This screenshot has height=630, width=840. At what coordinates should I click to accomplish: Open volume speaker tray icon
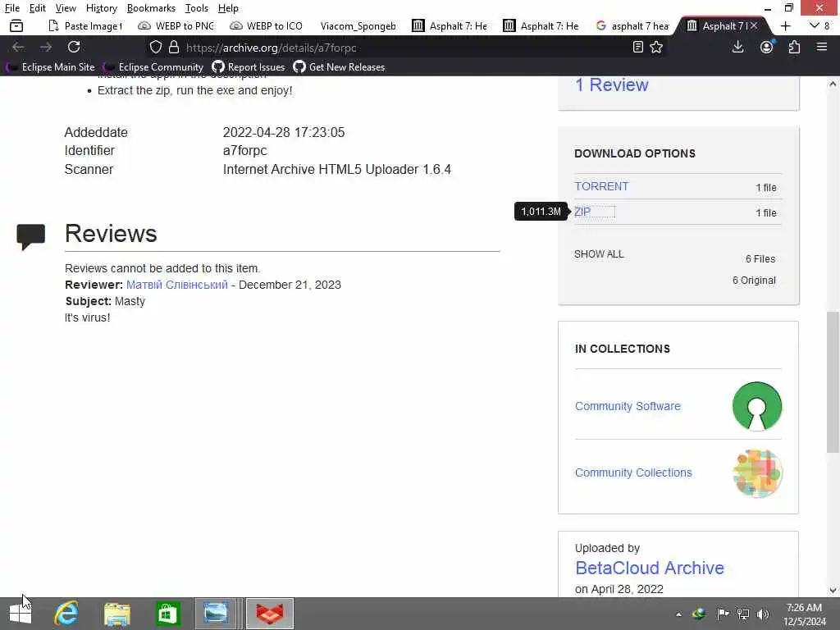point(763,614)
